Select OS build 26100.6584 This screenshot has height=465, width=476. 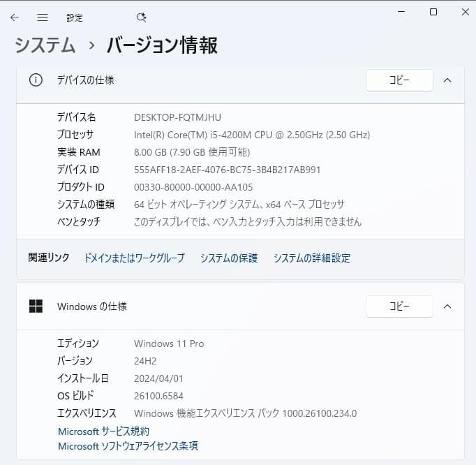[158, 396]
